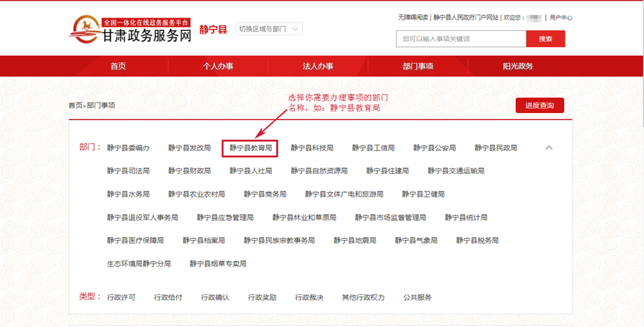Select department 静宁县住建局

388,171
